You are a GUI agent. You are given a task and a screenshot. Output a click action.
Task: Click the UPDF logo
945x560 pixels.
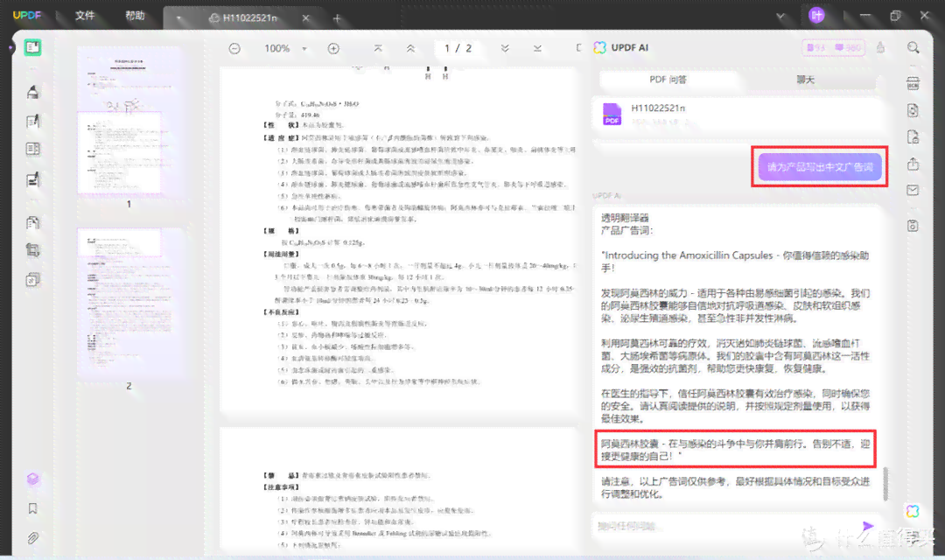click(x=27, y=16)
